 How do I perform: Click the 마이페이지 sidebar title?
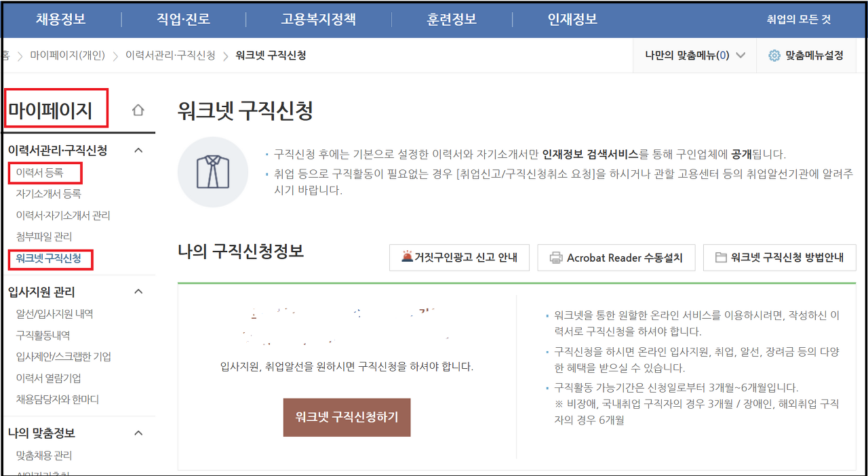pos(50,110)
